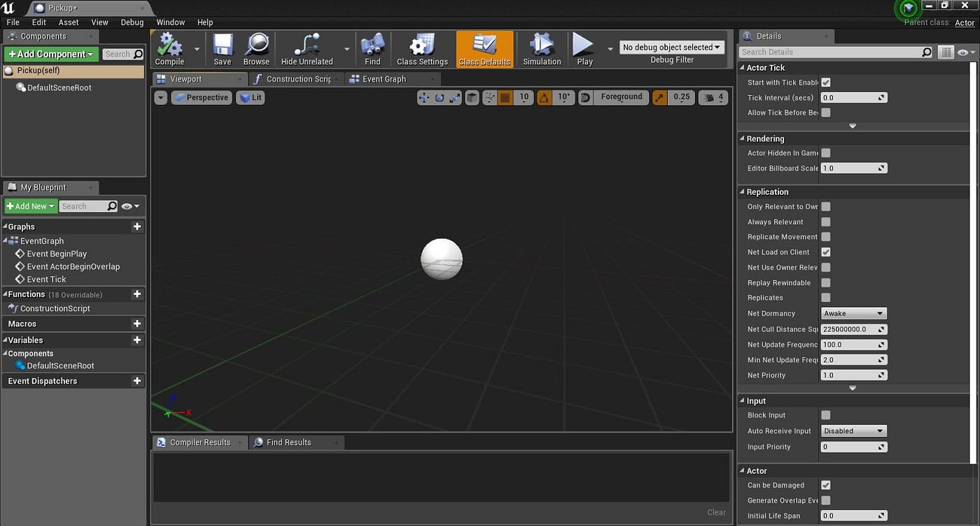This screenshot has height=526, width=980.
Task: Collapse the Replication section in Details
Action: coord(741,191)
